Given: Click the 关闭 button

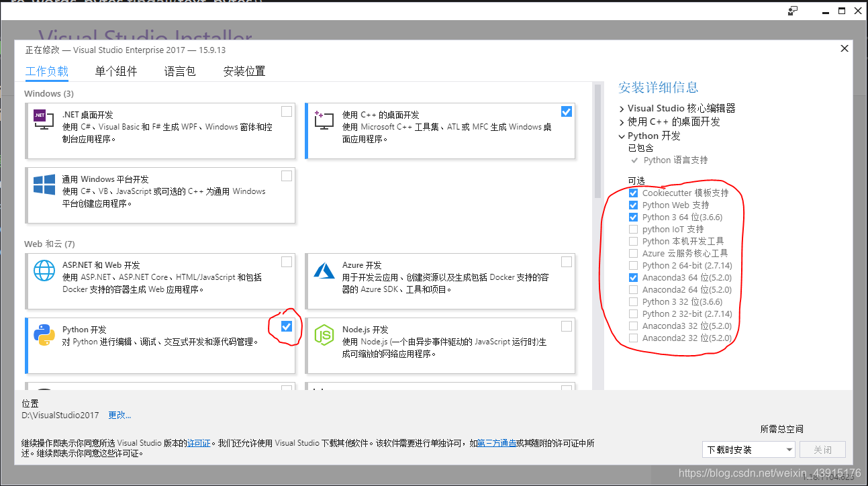Looking at the screenshot, I should [822, 450].
